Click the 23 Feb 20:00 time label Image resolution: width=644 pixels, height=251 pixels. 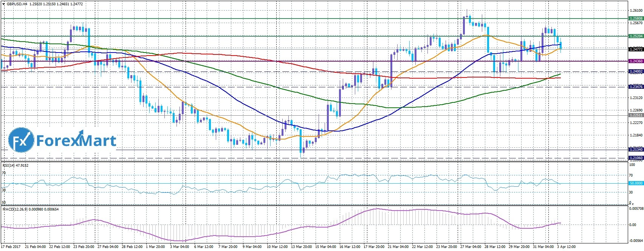click(x=84, y=247)
